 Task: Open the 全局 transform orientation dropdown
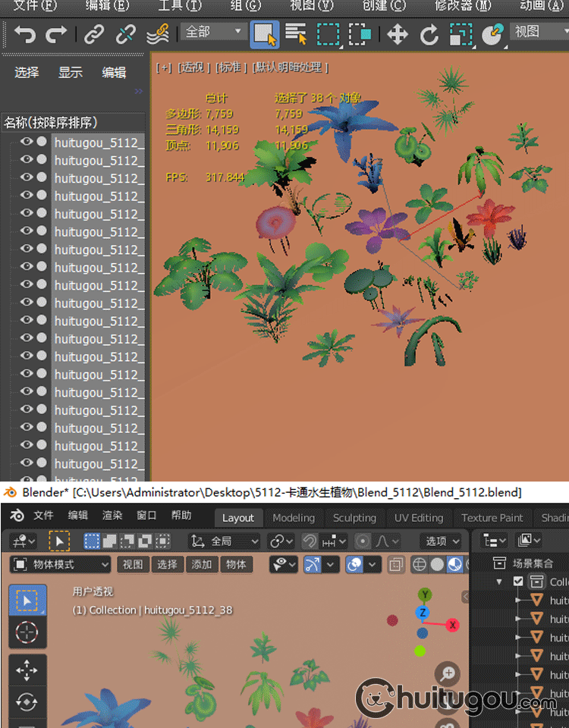point(224,541)
